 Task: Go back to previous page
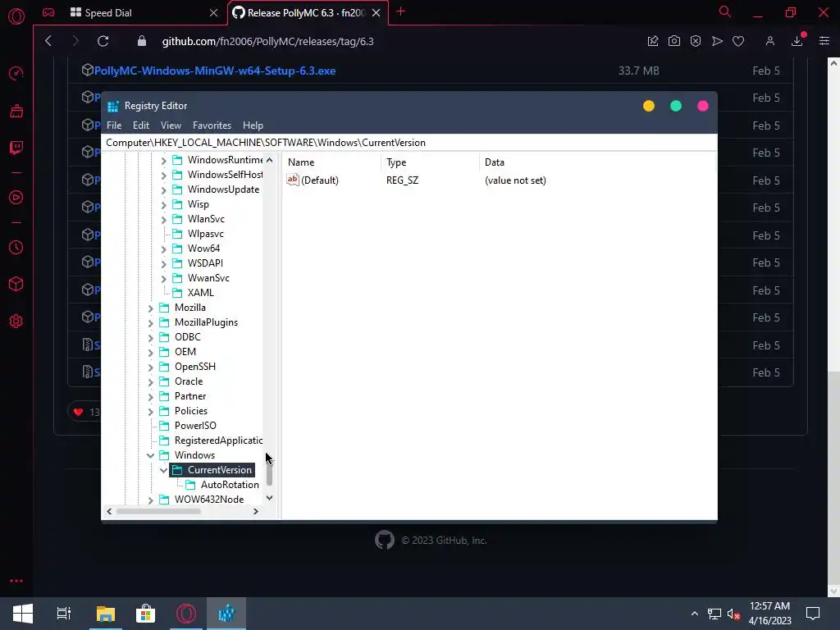pos(48,41)
